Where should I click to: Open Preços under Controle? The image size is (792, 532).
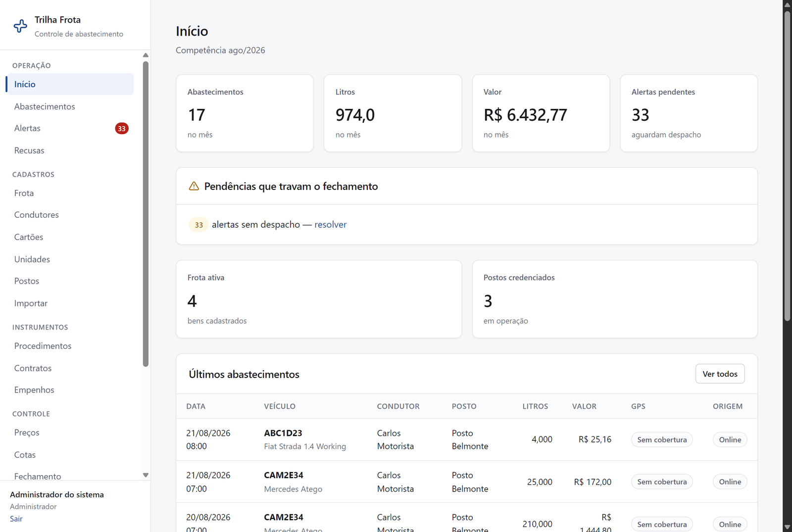(x=70, y=433)
